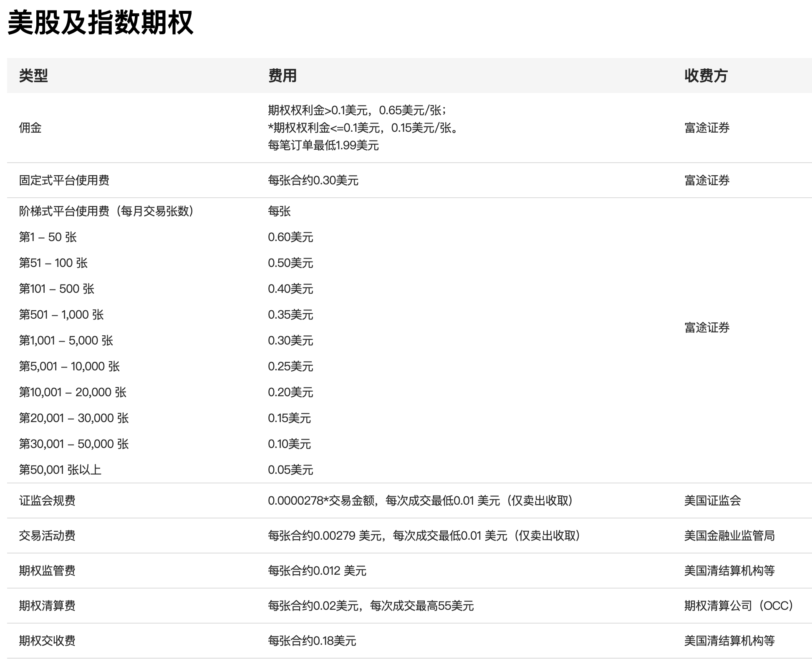Click 每张合约0.30美元 fee value
The image size is (812, 659).
coord(313,180)
